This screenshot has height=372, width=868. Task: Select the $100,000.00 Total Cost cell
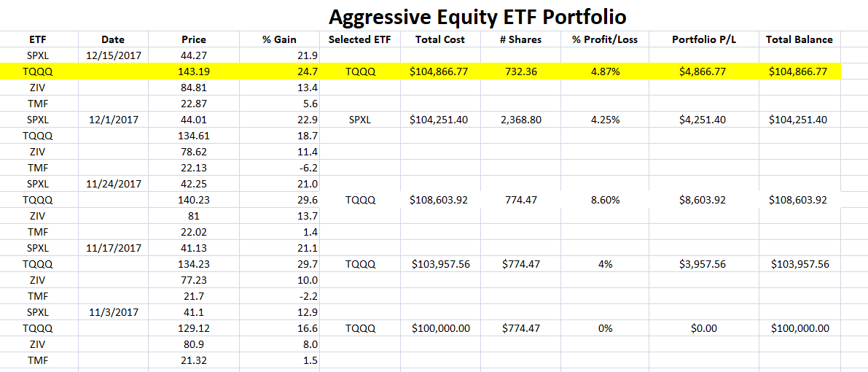coord(440,328)
